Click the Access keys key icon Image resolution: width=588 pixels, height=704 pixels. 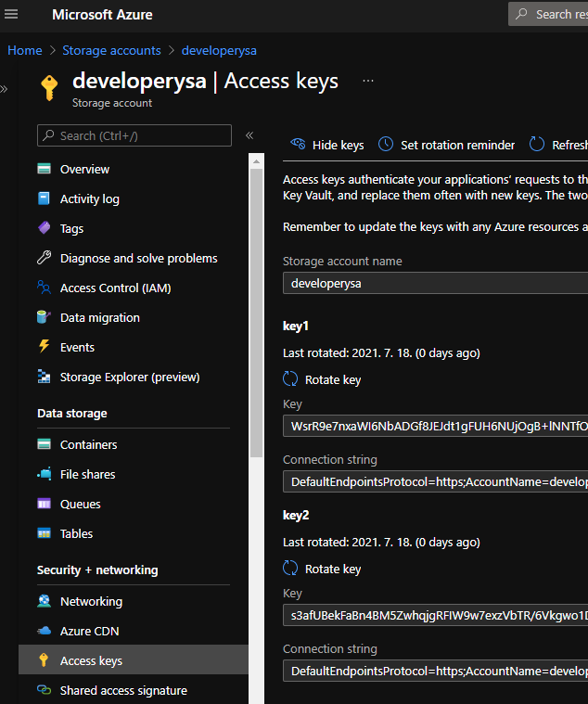(x=44, y=660)
